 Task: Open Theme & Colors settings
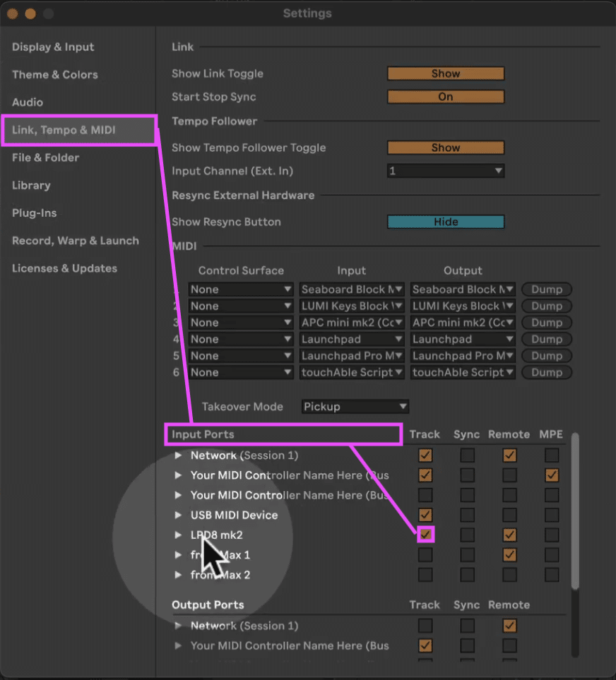pos(55,75)
